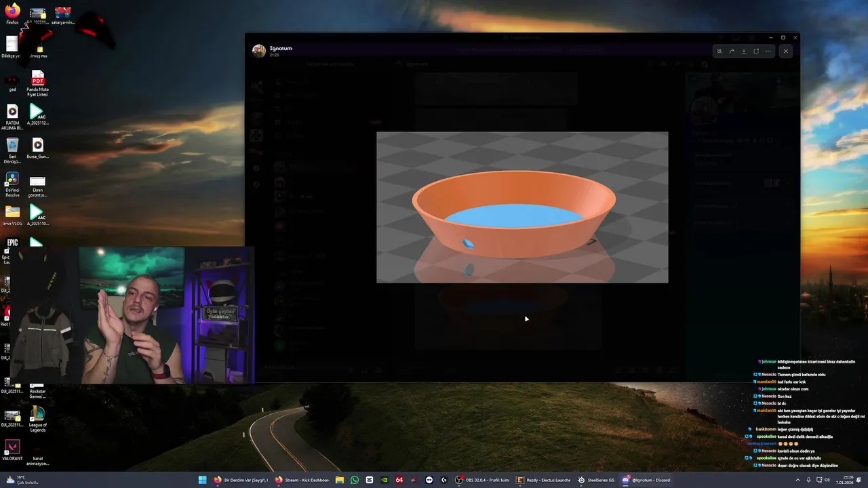Launch DaVinci Resolve desktop shortcut
The height and width of the screenshot is (488, 868).
click(12, 182)
